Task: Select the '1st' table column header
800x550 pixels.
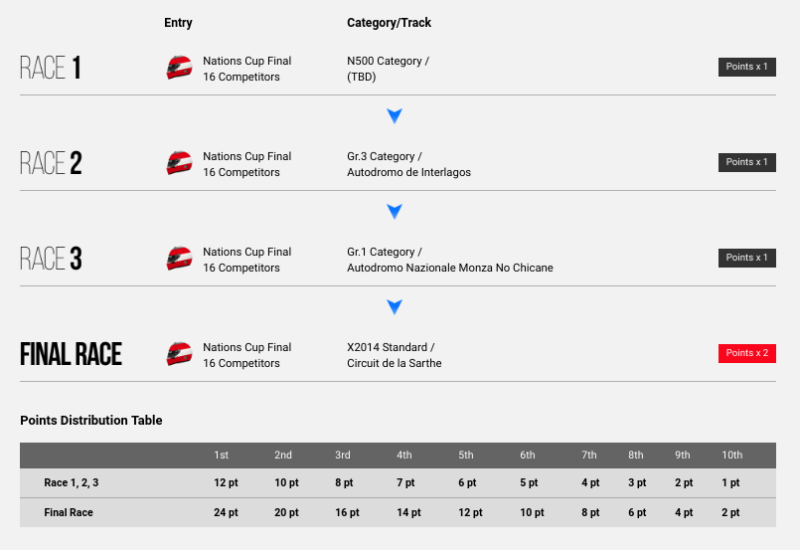Action: [221, 455]
